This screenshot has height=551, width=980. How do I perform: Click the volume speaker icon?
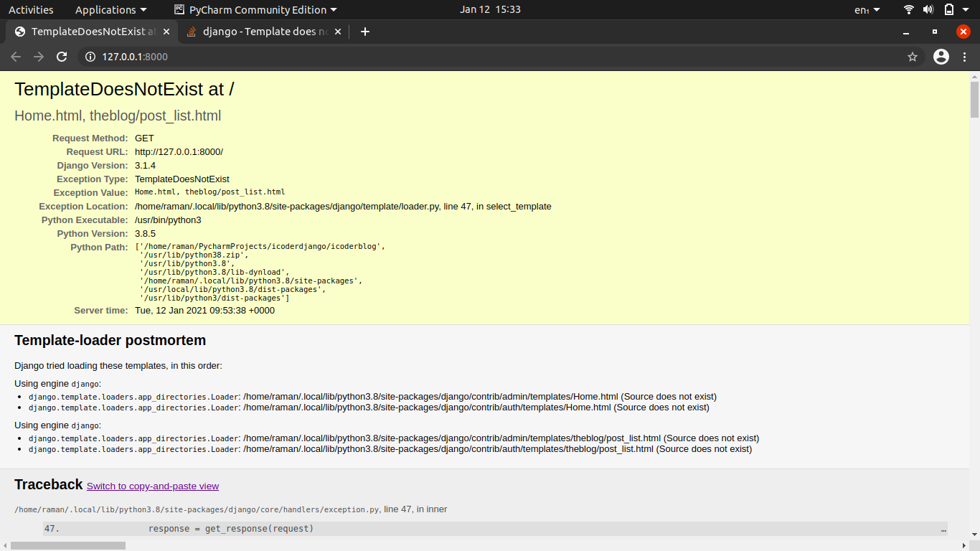(x=928, y=9)
